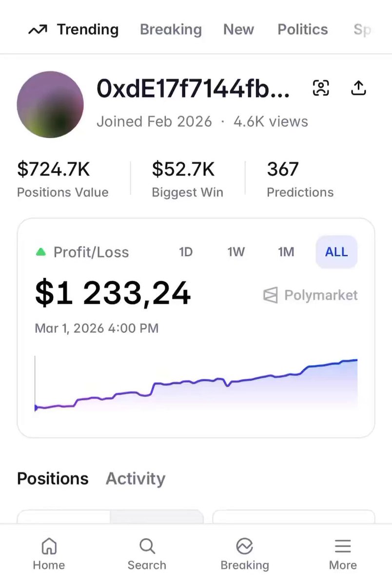Switch chart to 1W range
The width and height of the screenshot is (392, 585).
[x=236, y=252]
